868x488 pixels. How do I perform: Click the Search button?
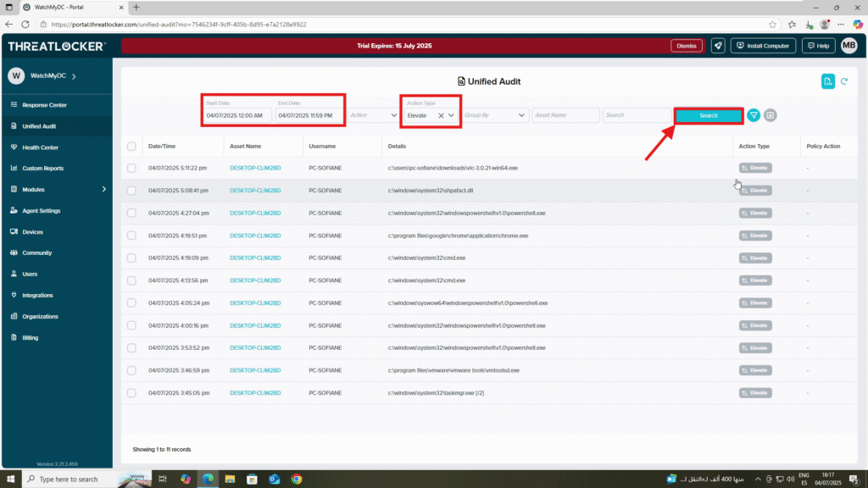coord(709,115)
